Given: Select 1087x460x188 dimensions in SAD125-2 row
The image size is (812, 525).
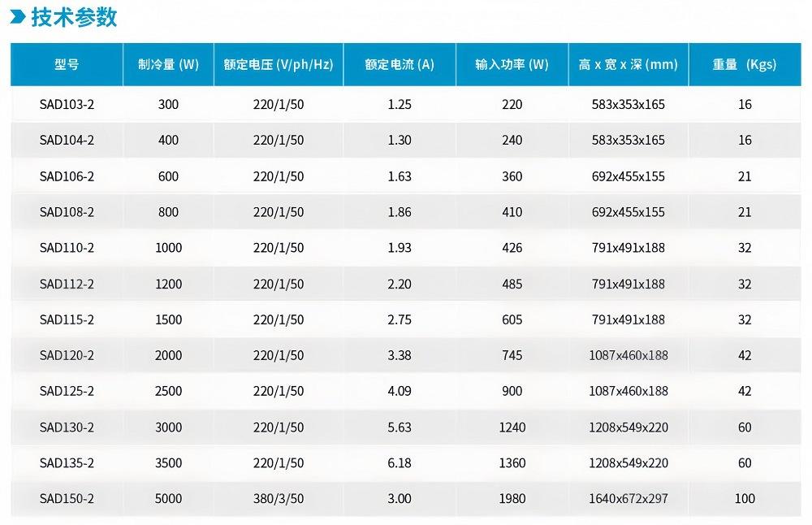Looking at the screenshot, I should tap(628, 391).
